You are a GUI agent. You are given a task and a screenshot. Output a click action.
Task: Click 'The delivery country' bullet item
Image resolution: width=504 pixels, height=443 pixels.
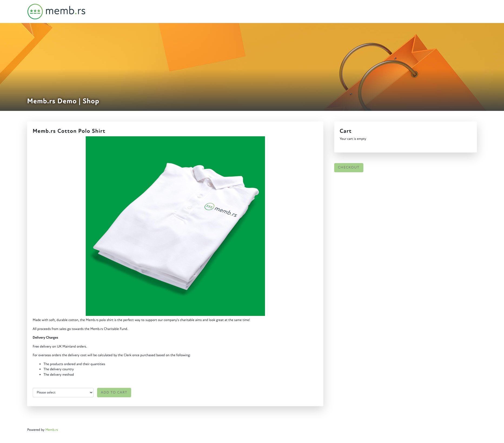point(59,369)
